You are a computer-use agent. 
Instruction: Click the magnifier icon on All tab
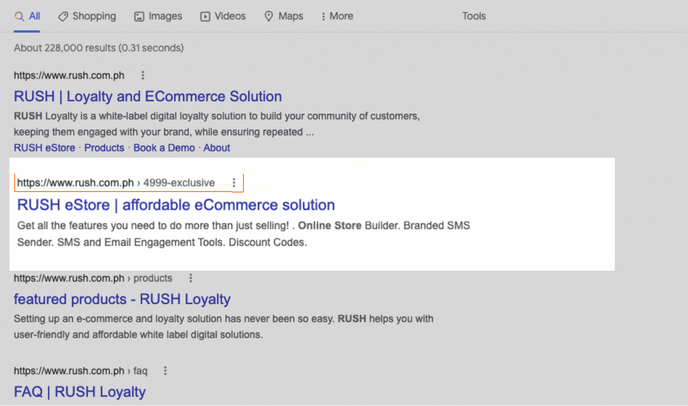[19, 17]
